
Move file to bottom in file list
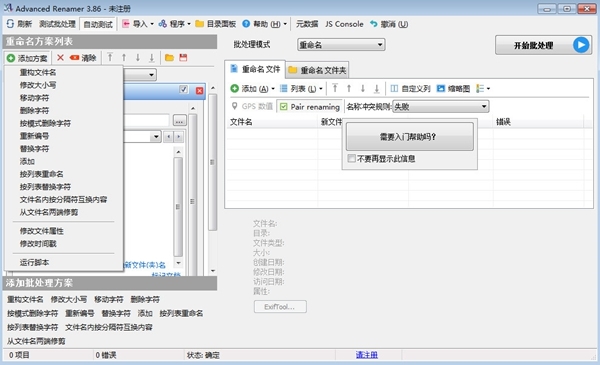point(377,88)
